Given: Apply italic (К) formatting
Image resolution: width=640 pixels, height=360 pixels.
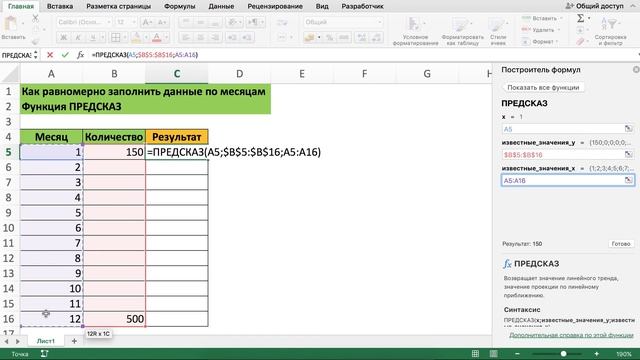Looking at the screenshot, I should [x=78, y=38].
